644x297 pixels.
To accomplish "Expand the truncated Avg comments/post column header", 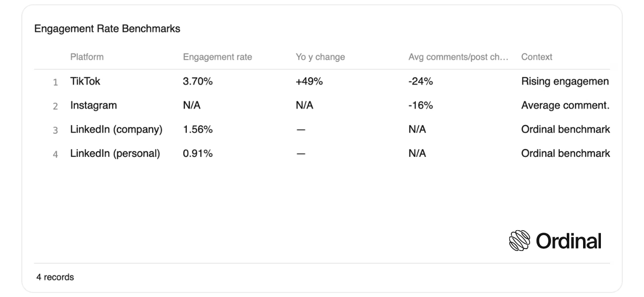I will point(459,57).
